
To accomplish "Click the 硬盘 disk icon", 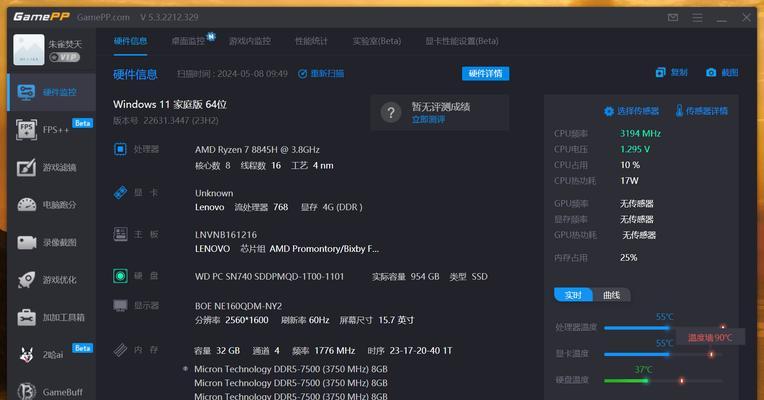I will click(x=120, y=276).
